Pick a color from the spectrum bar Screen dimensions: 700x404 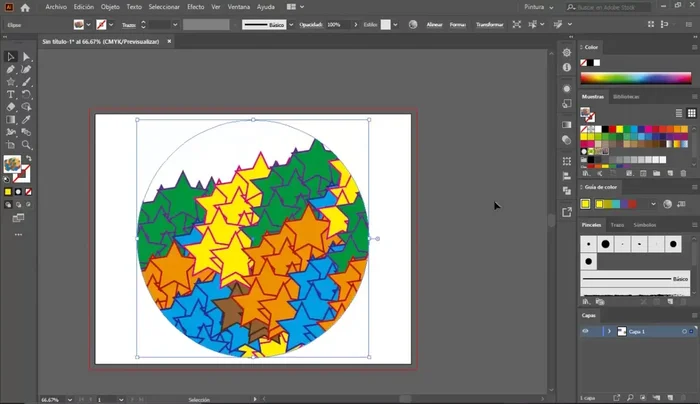637,78
